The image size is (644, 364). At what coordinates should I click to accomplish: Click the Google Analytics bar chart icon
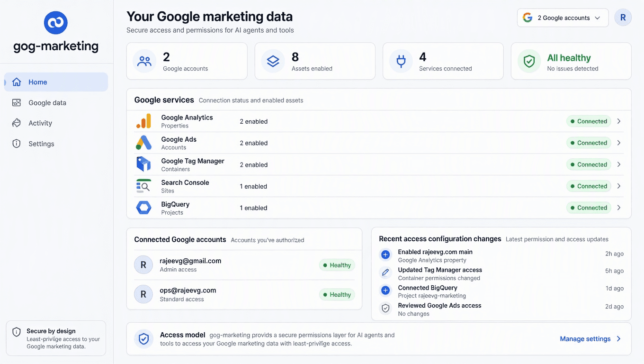[x=143, y=121]
